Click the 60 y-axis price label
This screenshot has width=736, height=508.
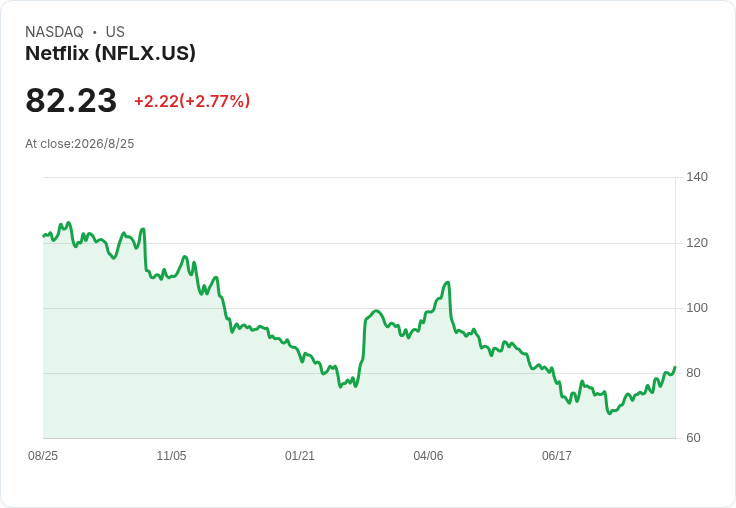693,438
